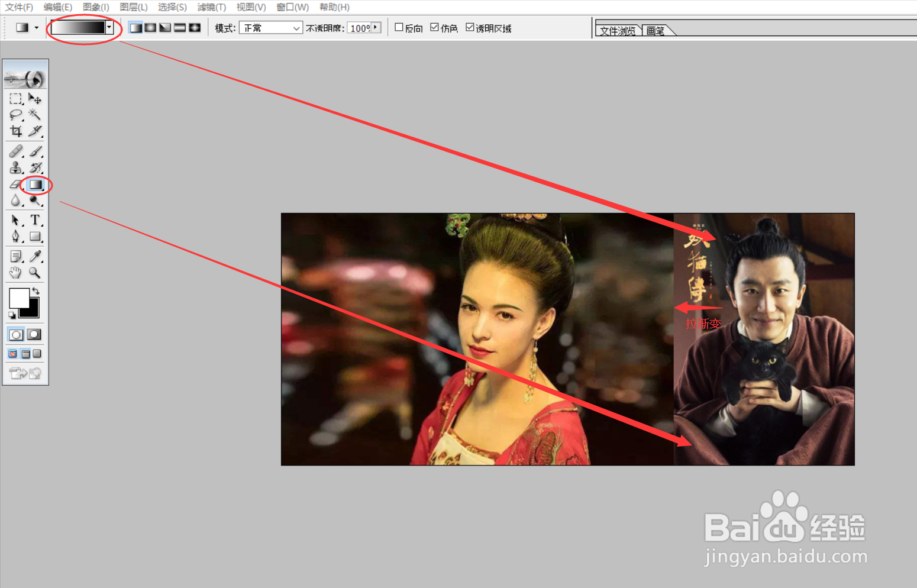Select the Gradient tool in toolbox

(x=35, y=185)
